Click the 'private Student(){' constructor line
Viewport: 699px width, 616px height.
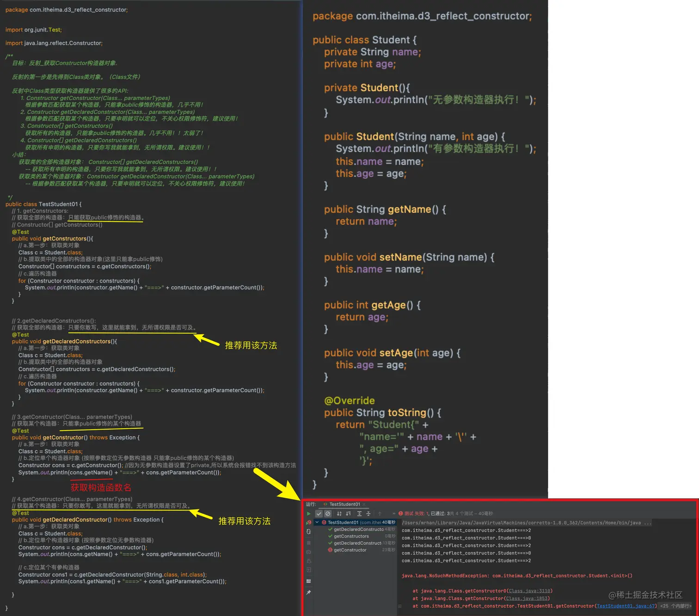[367, 88]
